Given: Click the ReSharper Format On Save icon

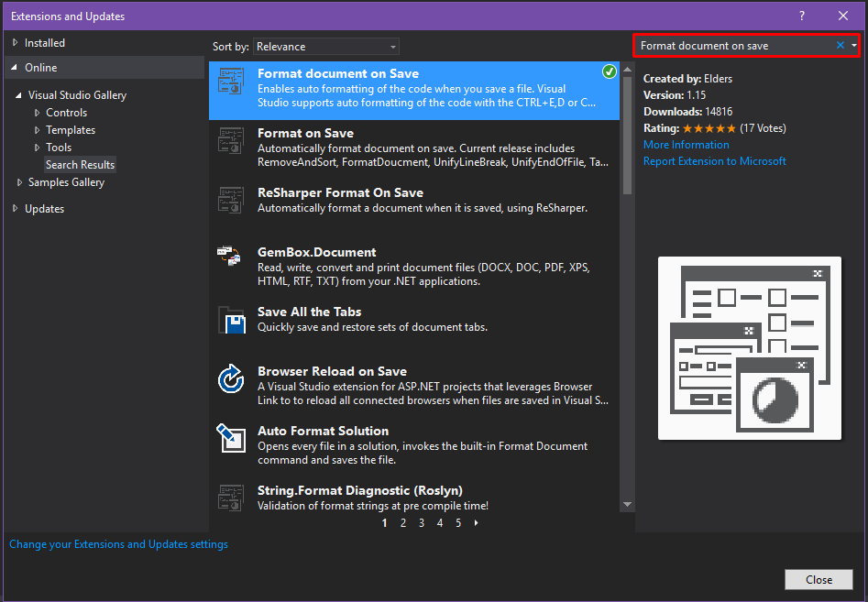Looking at the screenshot, I should [231, 201].
